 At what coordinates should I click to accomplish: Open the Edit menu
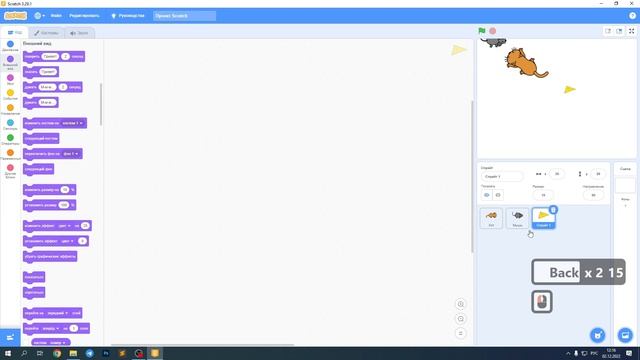(x=84, y=16)
